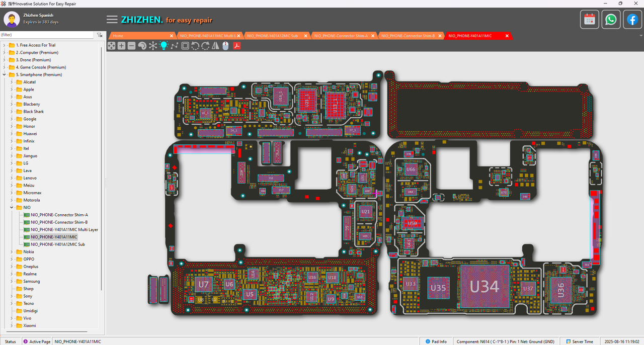
Task: Expand 3. Drone (Premium) folder
Action: point(4,60)
